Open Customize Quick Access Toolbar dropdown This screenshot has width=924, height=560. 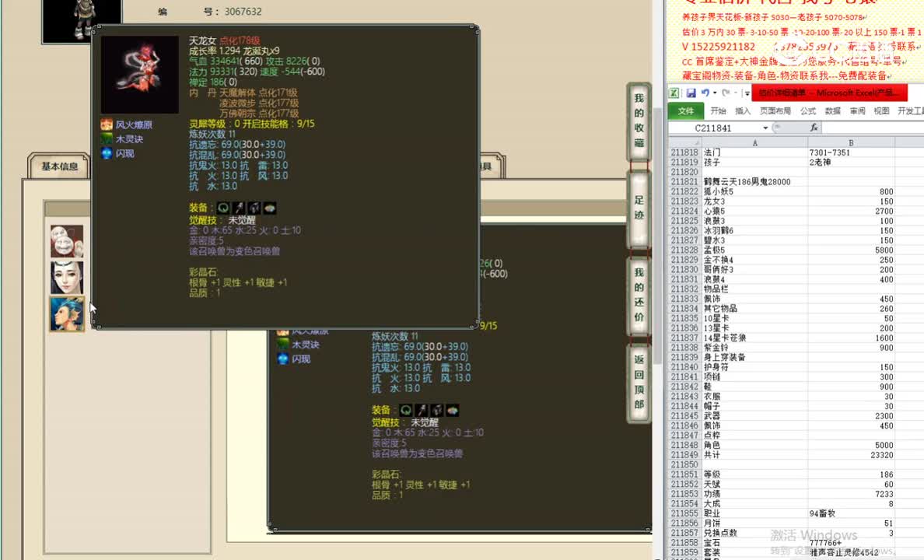tap(747, 93)
